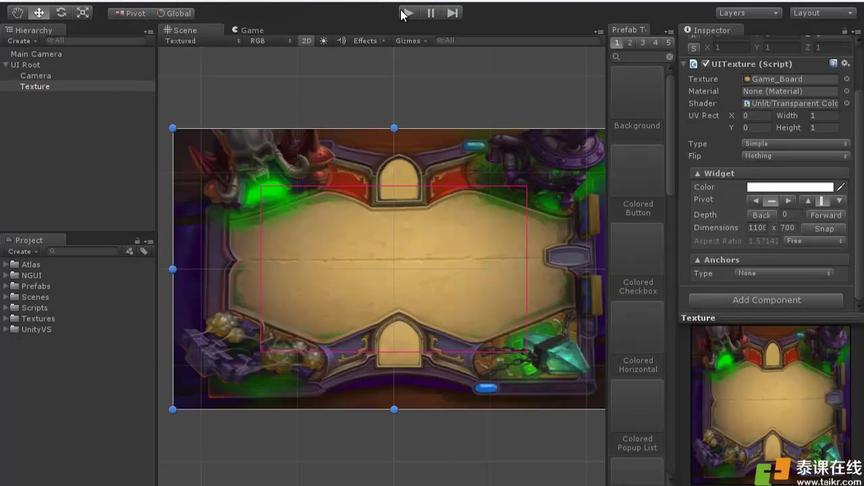
Task: Click the Pause button
Action: [430, 13]
